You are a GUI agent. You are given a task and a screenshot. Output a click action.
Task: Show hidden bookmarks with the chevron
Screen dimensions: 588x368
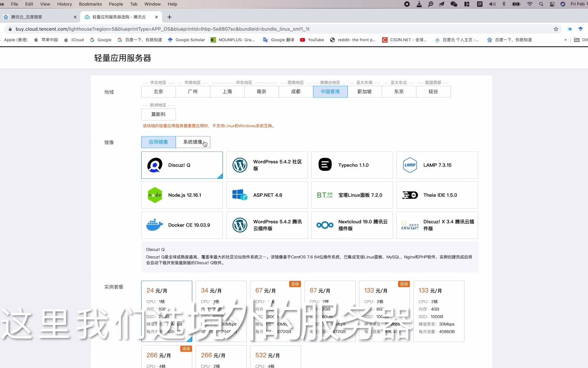click(x=566, y=40)
